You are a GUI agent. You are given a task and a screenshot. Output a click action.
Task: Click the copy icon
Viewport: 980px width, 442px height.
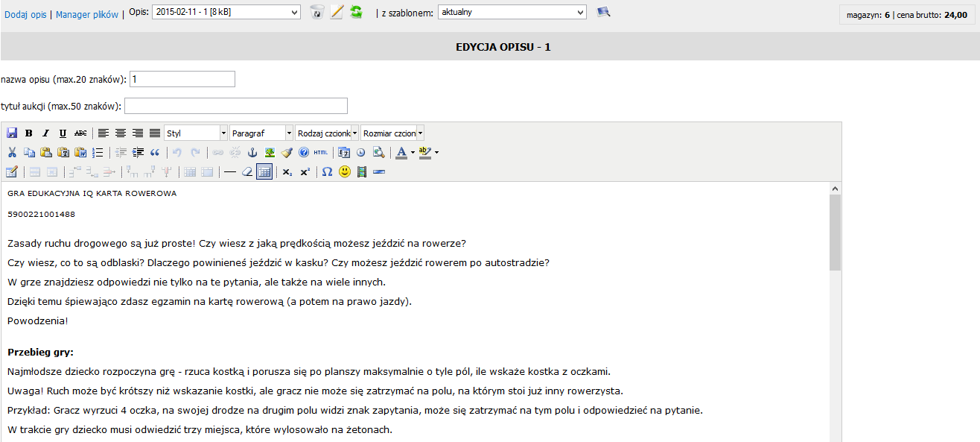(29, 153)
